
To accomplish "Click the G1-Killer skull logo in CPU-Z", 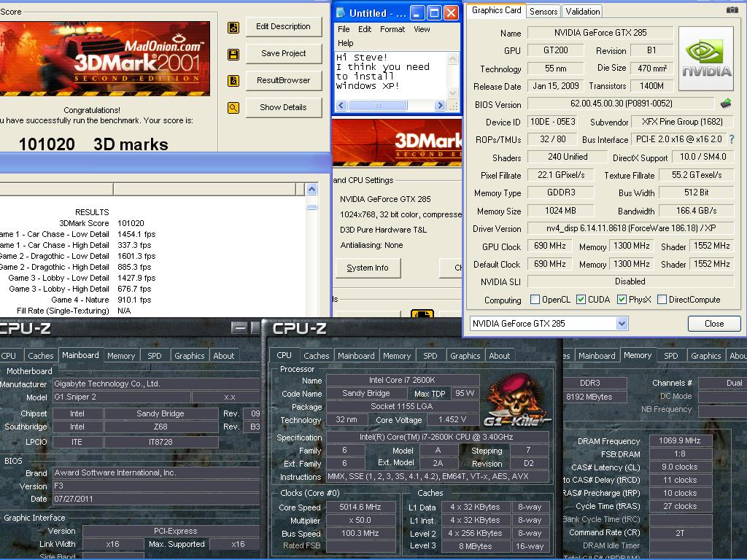I will pos(518,400).
